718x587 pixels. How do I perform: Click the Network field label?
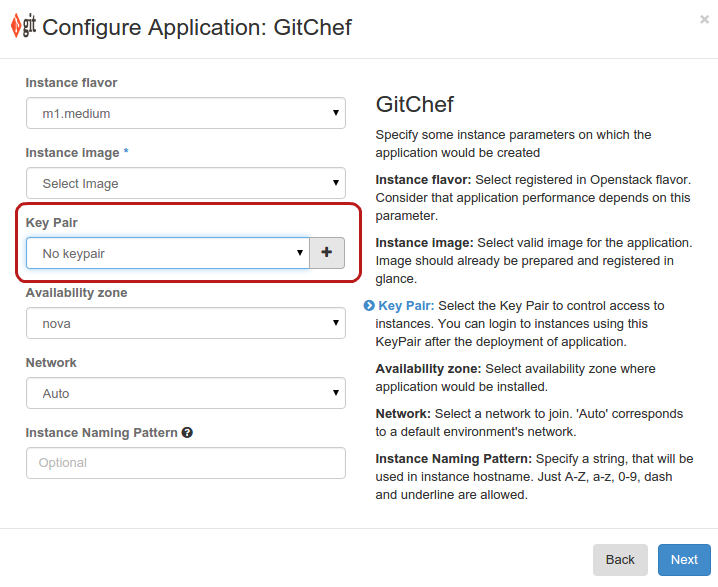pyautogui.click(x=51, y=363)
